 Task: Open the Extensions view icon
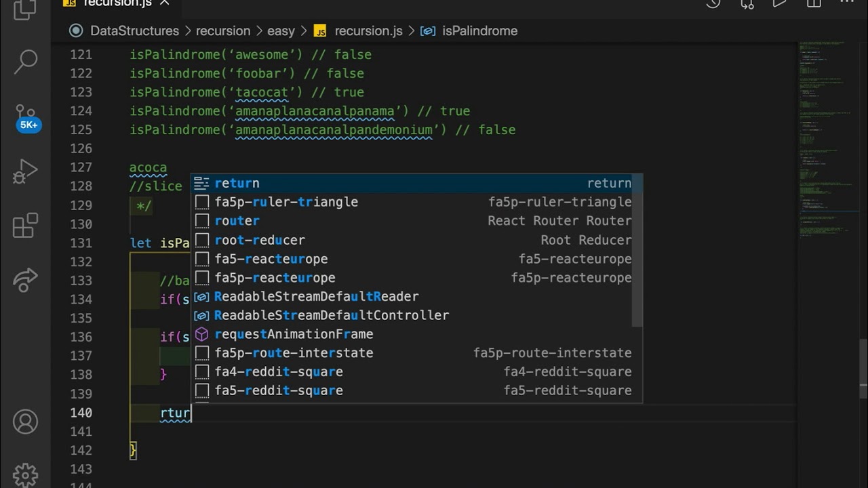[x=25, y=226]
